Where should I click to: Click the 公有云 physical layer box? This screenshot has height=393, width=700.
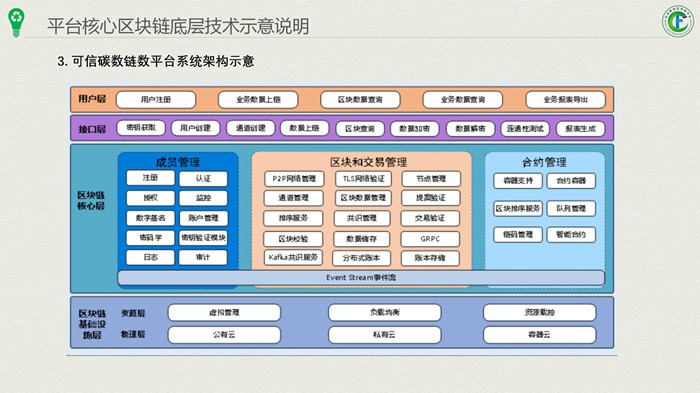[x=224, y=334]
